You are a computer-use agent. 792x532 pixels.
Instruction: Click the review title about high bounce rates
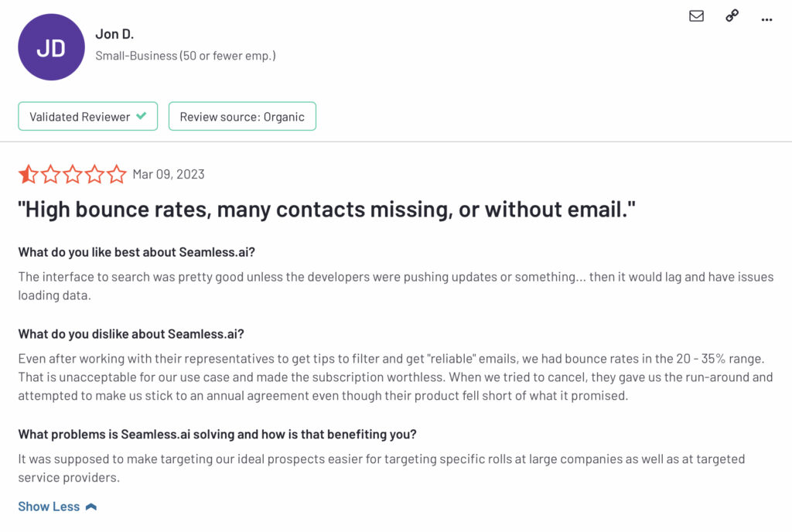[x=326, y=209]
